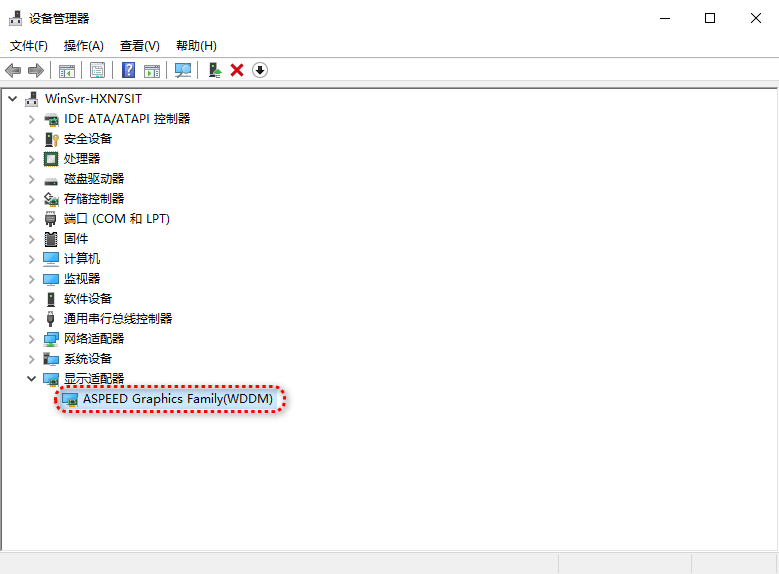Viewport: 779px width, 574px height.
Task: Collapse the WinSvr-HXN7SIT root node
Action: pos(13,99)
